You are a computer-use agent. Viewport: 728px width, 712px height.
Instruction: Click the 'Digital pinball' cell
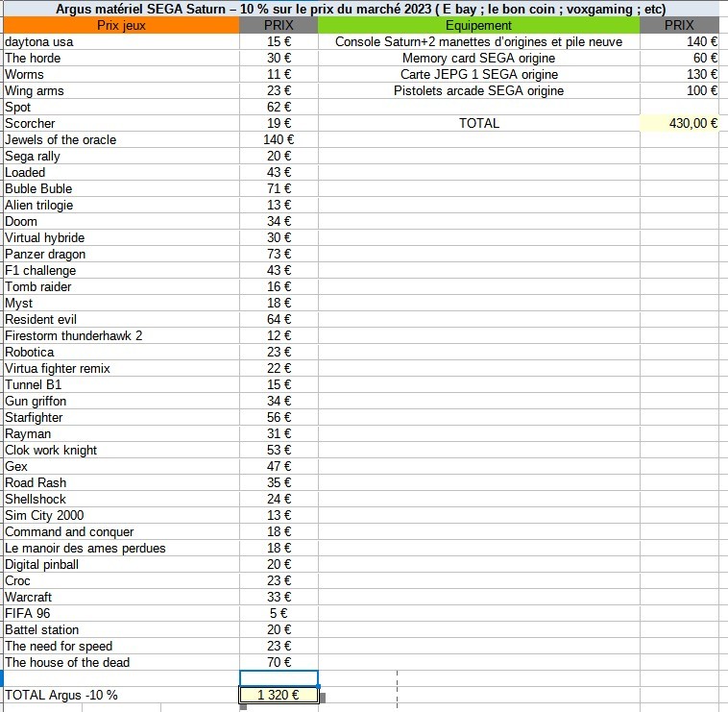121,564
